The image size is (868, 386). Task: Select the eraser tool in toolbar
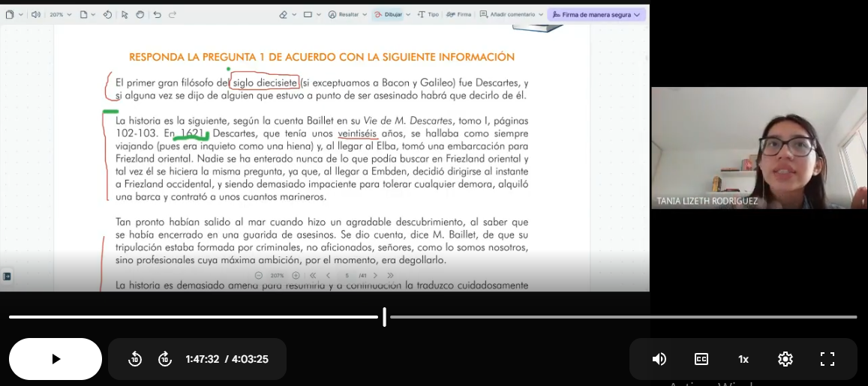(x=284, y=14)
